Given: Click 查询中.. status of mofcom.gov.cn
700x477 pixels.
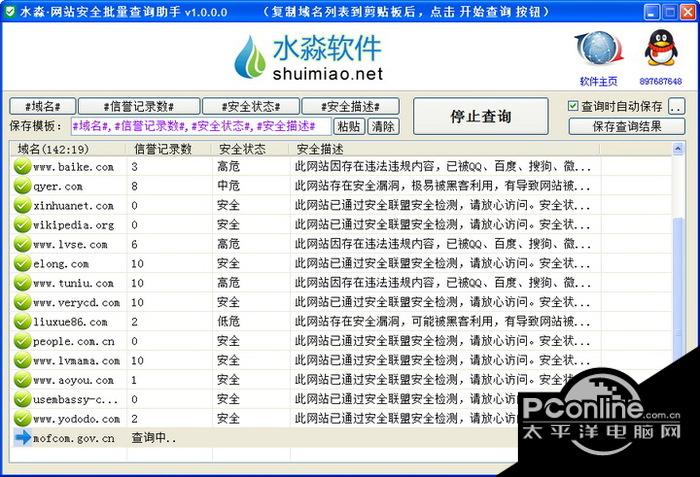Looking at the screenshot, I should coord(154,438).
